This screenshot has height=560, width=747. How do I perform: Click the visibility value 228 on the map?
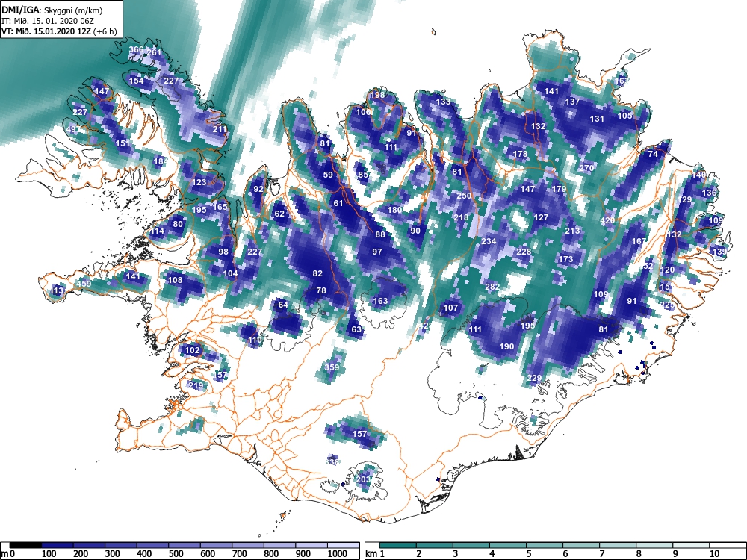pyautogui.click(x=524, y=252)
